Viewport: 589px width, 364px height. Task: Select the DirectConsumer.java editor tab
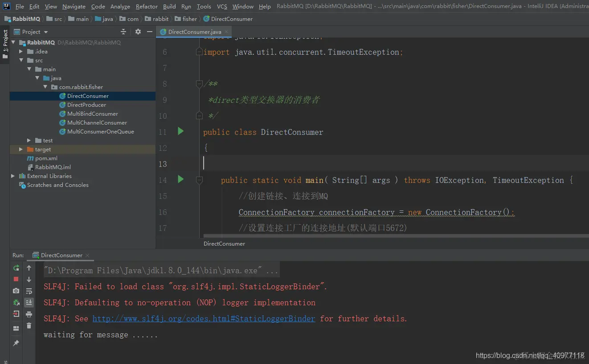click(194, 32)
